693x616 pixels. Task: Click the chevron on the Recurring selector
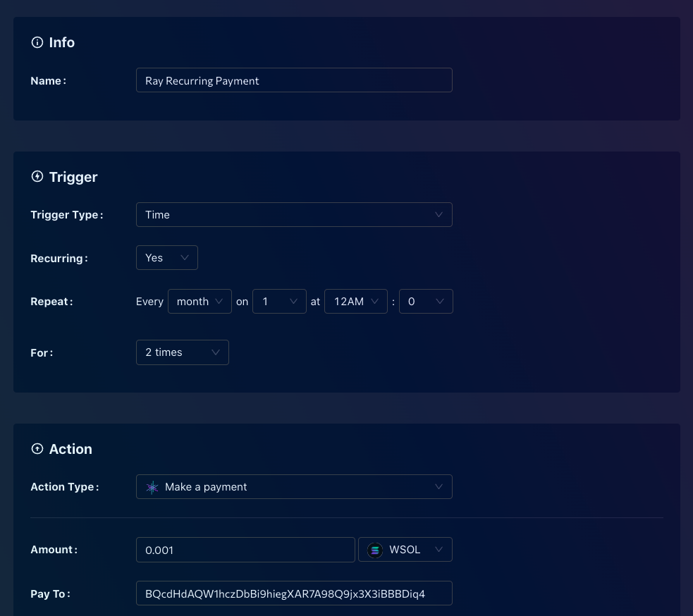coord(184,257)
